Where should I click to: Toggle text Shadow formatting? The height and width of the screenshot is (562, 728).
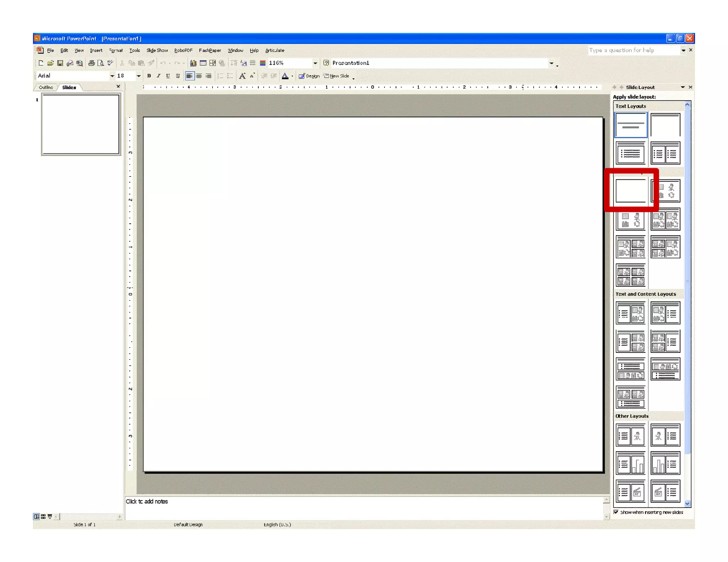click(x=178, y=76)
